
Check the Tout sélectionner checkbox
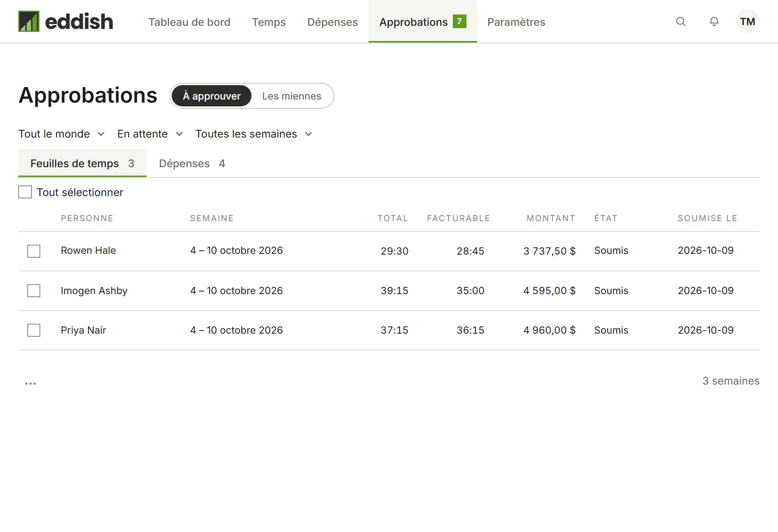(25, 192)
